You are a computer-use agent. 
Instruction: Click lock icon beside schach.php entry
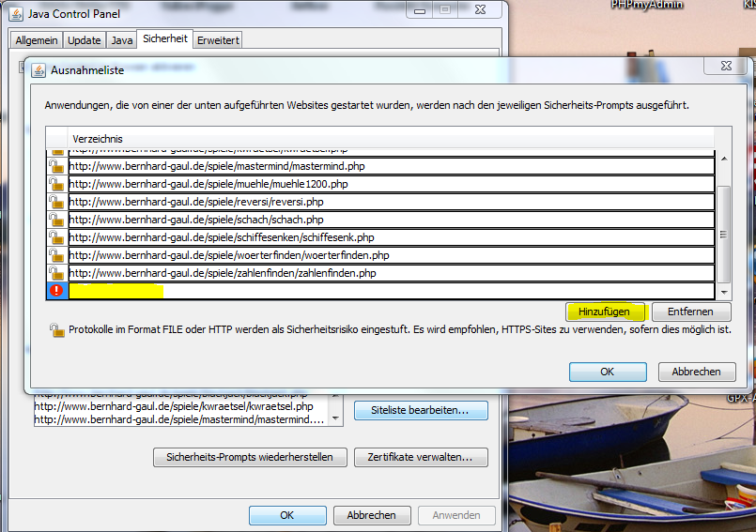56,220
